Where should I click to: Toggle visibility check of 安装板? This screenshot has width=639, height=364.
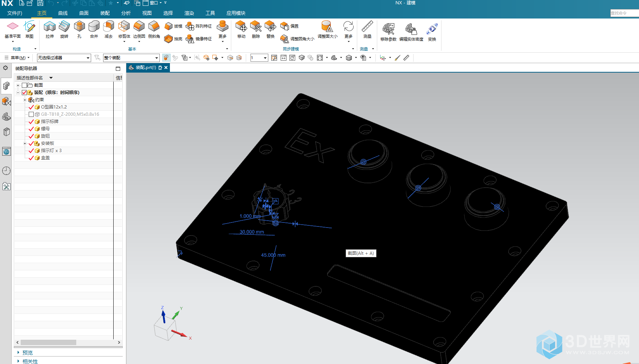31,143
